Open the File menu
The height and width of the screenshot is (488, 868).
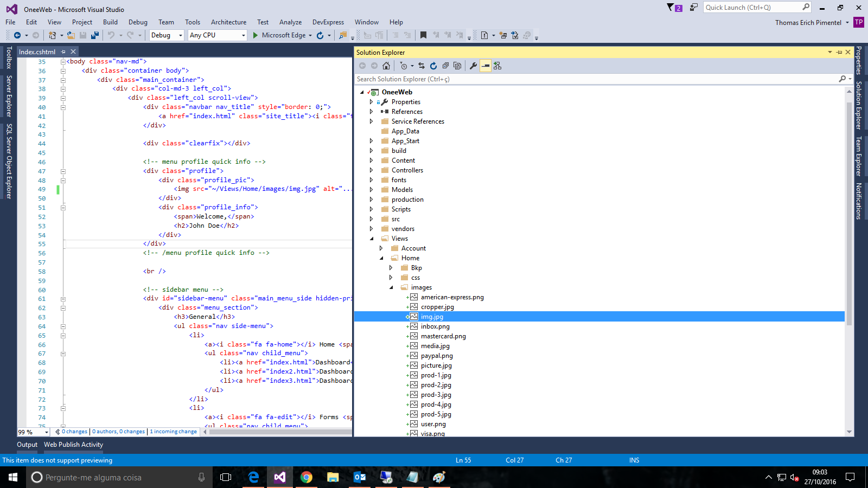(x=10, y=22)
